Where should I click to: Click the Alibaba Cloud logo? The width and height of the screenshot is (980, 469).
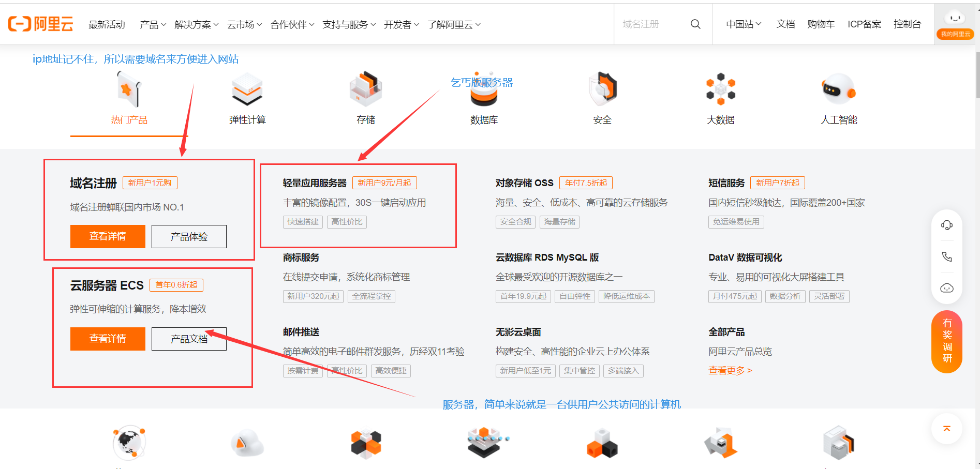[40, 24]
